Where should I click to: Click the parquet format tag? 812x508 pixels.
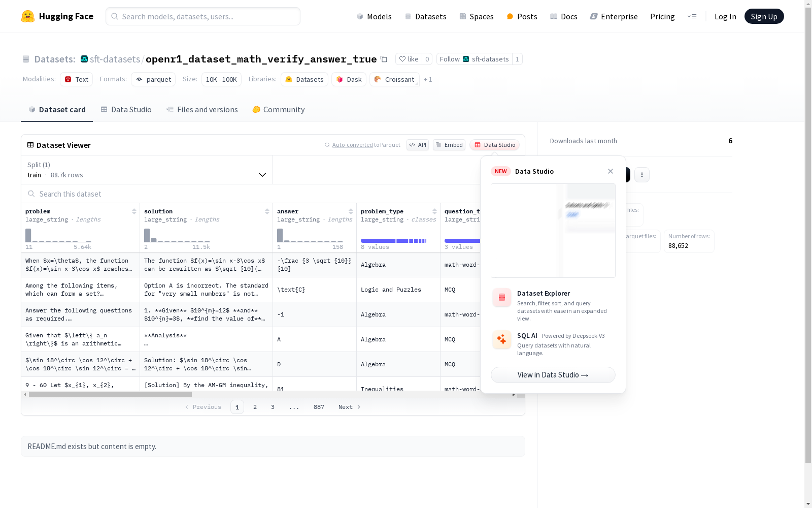[x=153, y=79]
